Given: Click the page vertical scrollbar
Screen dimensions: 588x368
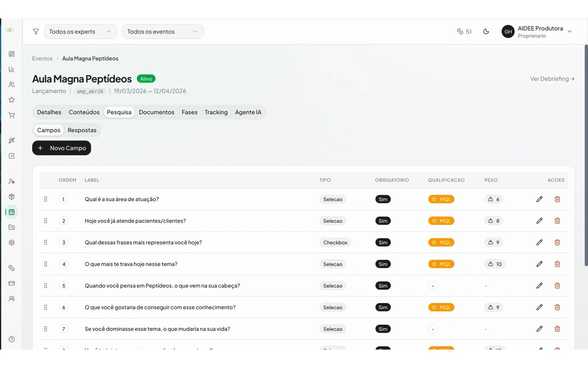Looking at the screenshot, I should tap(586, 155).
